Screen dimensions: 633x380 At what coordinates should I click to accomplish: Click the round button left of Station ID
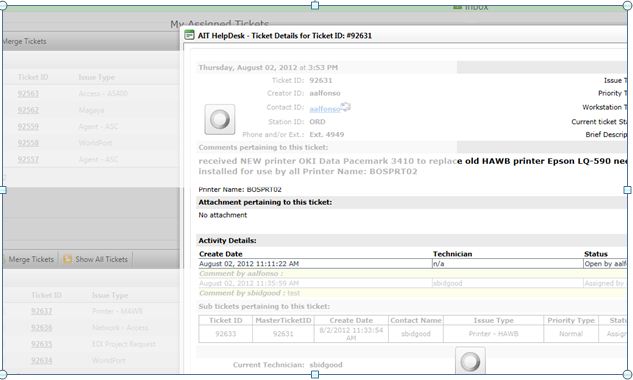tap(220, 120)
